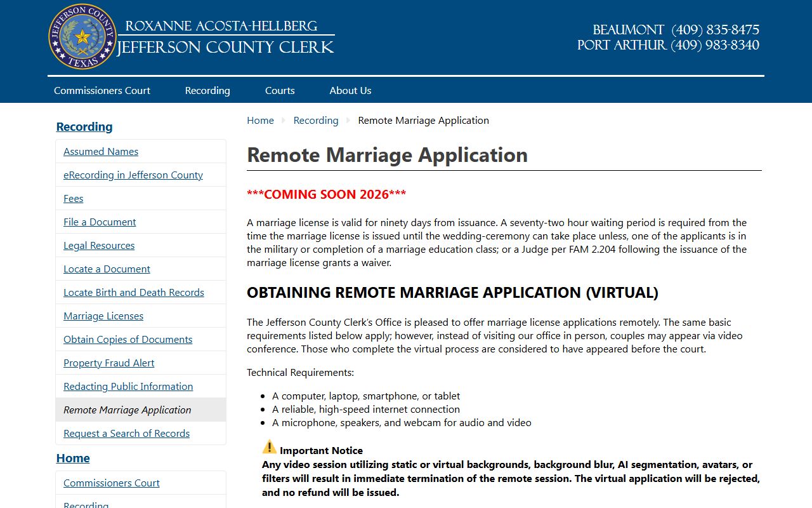Click Remote Marriage Application breadcrumb text
812x508 pixels.
[x=423, y=120]
